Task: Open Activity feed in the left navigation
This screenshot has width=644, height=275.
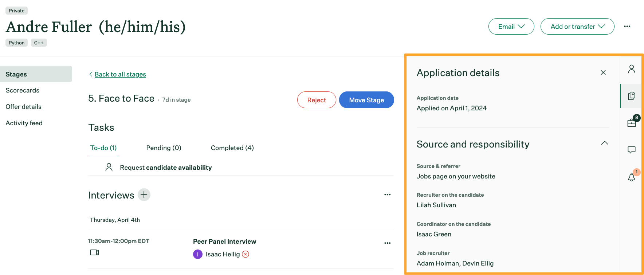Action: pos(24,123)
